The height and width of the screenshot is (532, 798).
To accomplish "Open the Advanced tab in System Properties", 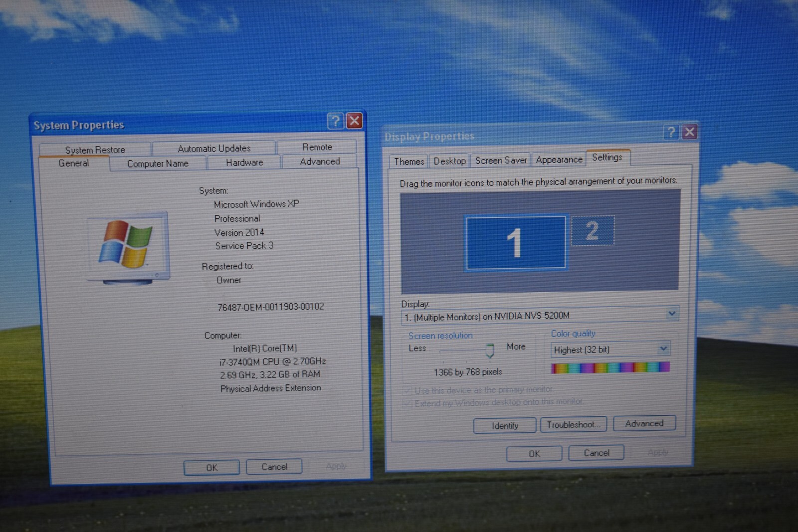I will coord(320,162).
